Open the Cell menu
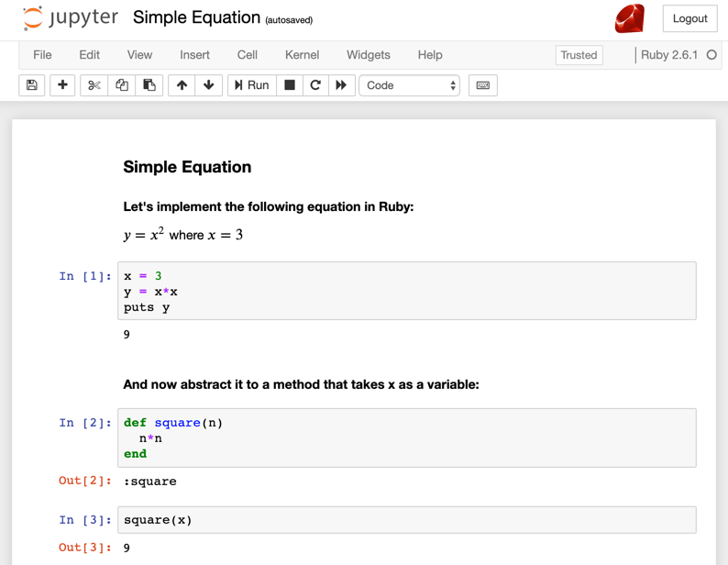Image resolution: width=728 pixels, height=565 pixels. tap(247, 55)
